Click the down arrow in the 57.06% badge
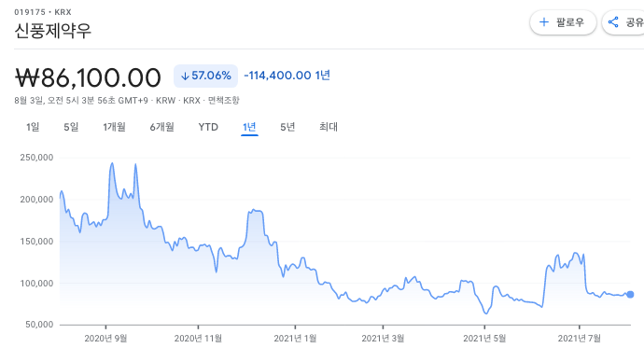This screenshot has height=348, width=644. [x=185, y=76]
